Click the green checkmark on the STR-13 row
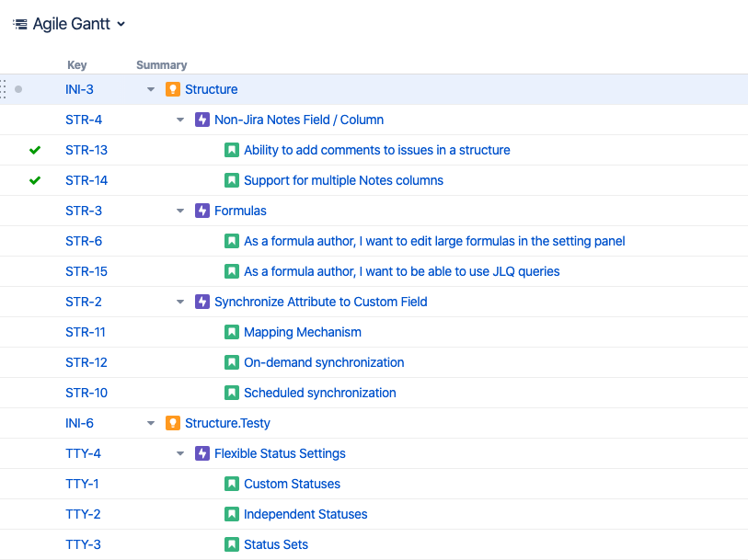 [x=35, y=150]
